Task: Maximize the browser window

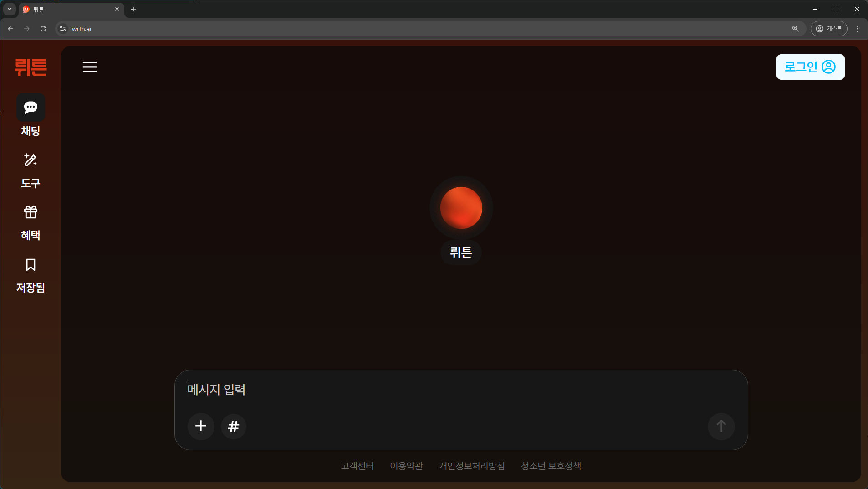Action: [836, 9]
